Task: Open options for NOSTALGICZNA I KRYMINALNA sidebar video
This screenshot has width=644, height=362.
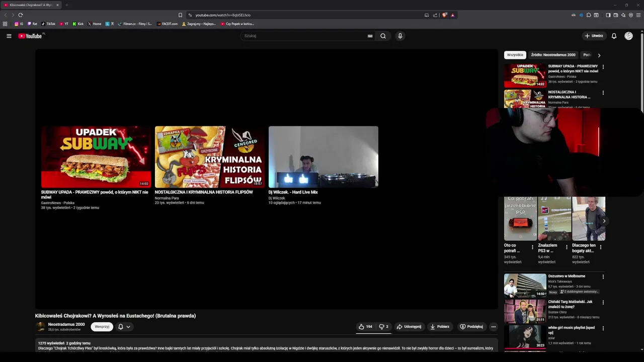Action: click(x=603, y=93)
